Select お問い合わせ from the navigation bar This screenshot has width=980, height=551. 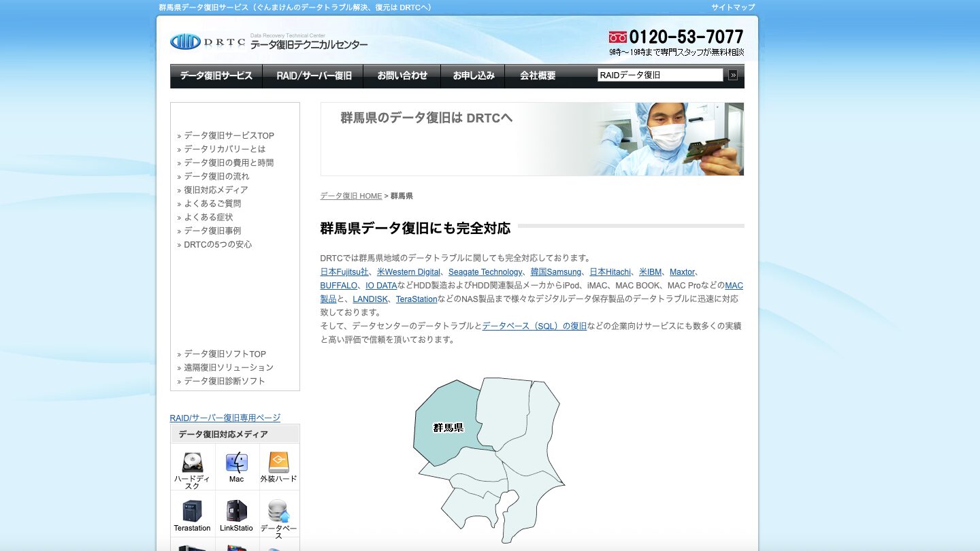coord(402,76)
